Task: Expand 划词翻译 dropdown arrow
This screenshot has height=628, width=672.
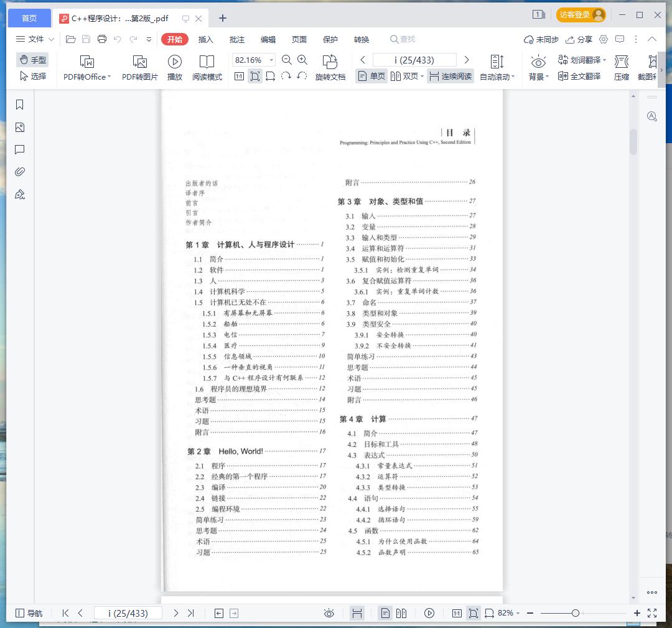Action: [x=604, y=60]
